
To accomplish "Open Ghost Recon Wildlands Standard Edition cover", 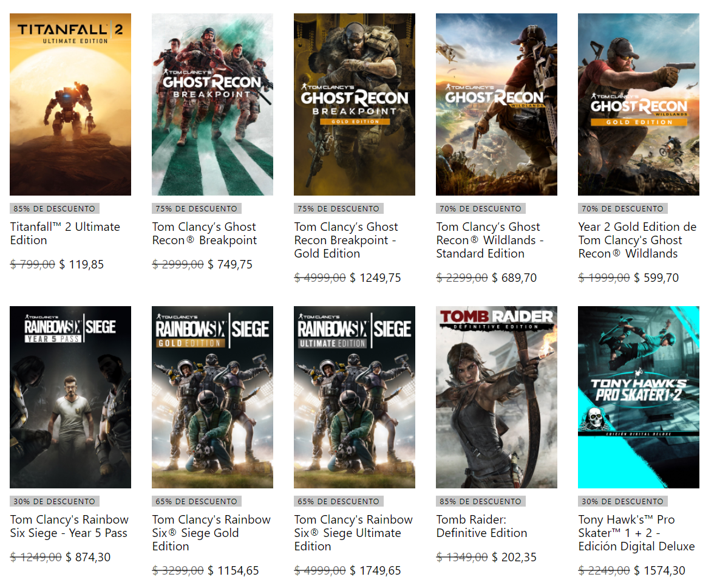I will [497, 104].
